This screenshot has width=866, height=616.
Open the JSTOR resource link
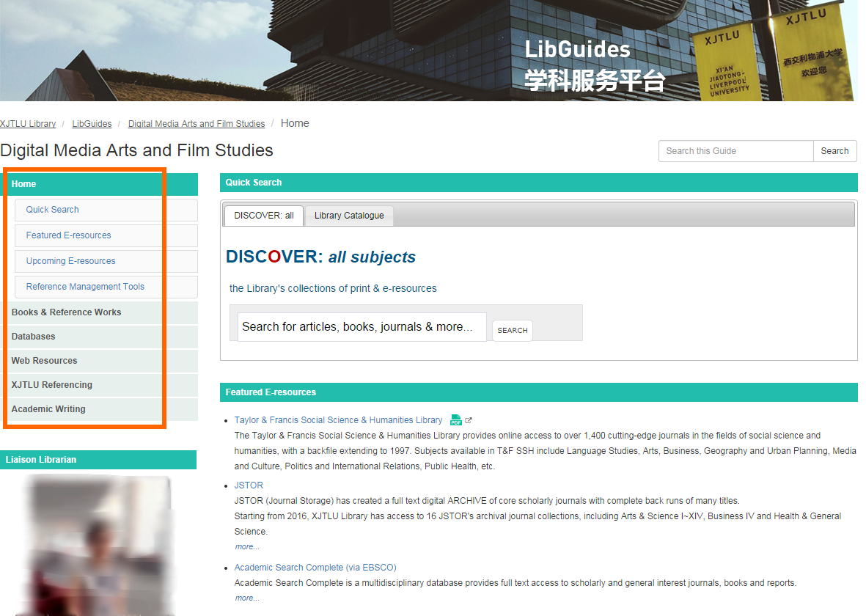point(249,485)
